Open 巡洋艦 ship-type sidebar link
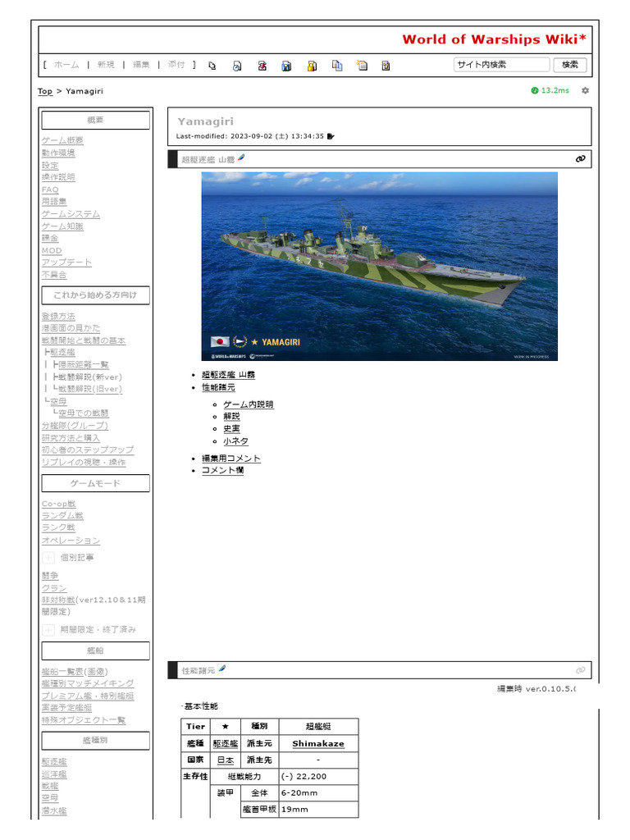Screen dimensions: 630x840 coord(54,774)
